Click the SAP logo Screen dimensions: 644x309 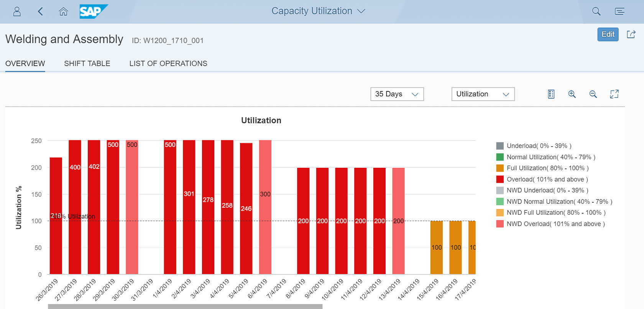click(x=94, y=12)
